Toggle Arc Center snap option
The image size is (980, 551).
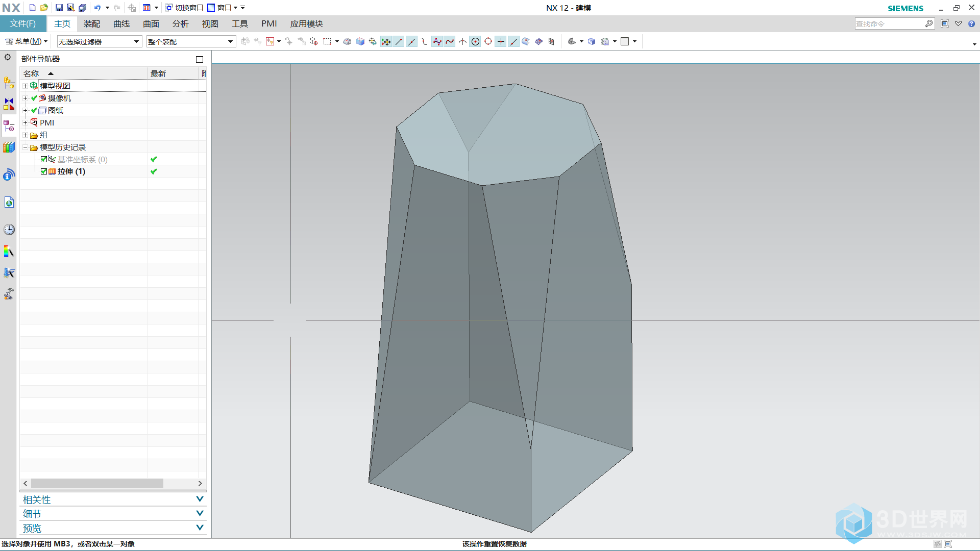(x=475, y=41)
